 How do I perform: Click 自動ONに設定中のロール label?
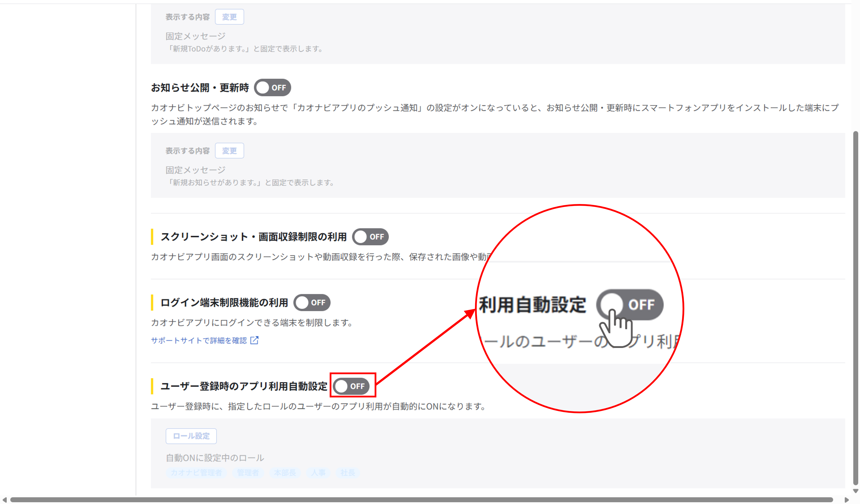click(x=215, y=458)
